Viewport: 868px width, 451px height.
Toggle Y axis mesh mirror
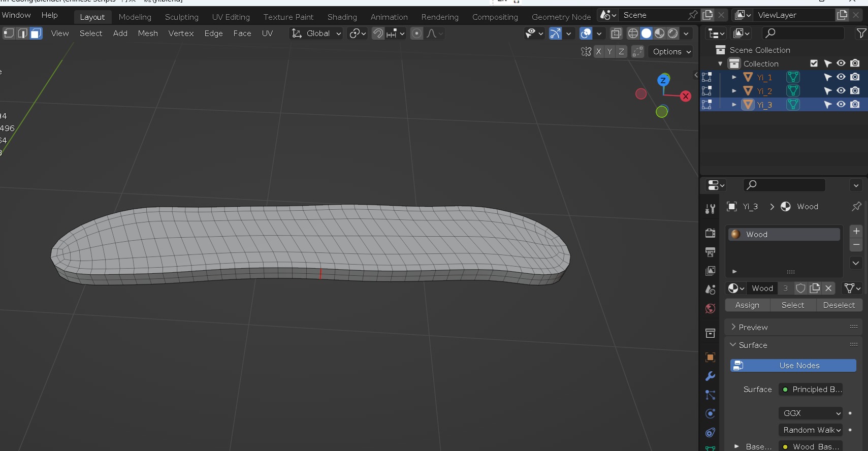click(610, 52)
